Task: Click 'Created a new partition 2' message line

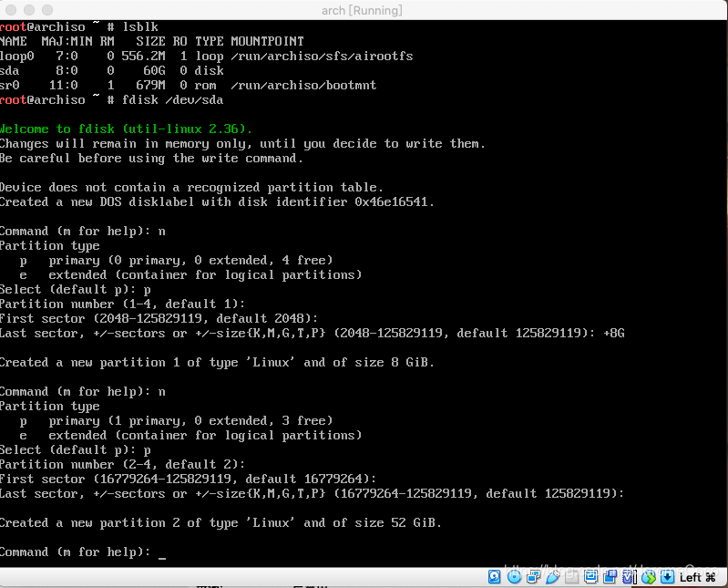Action: pyautogui.click(x=220, y=523)
